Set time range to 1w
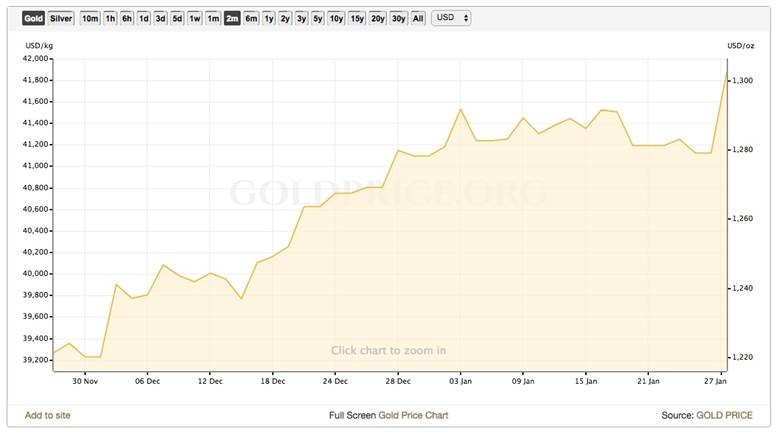This screenshot has height=434, width=779. tap(195, 18)
